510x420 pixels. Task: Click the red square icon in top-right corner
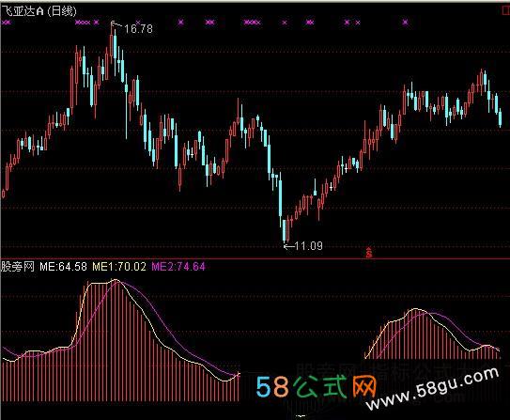coord(506,11)
